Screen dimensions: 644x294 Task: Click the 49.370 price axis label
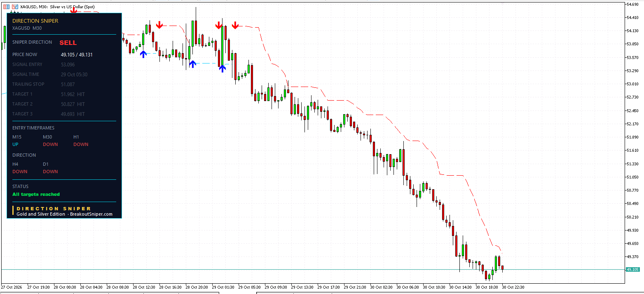pyautogui.click(x=632, y=256)
